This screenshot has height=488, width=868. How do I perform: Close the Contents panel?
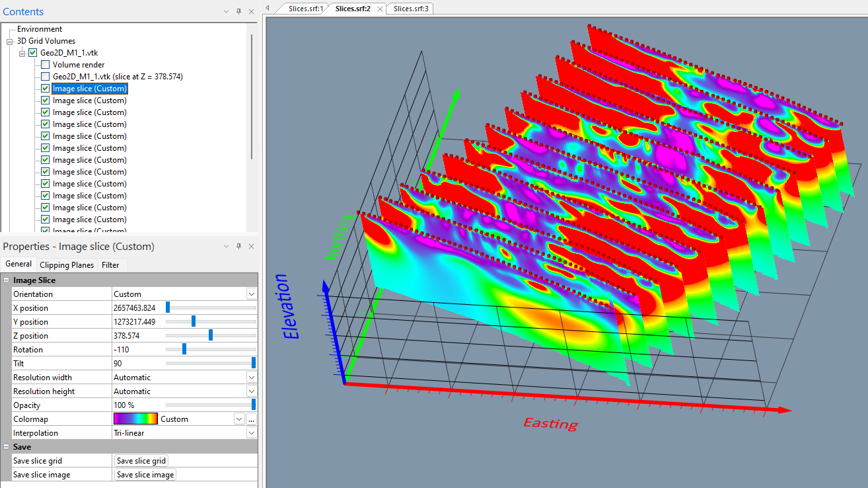251,12
